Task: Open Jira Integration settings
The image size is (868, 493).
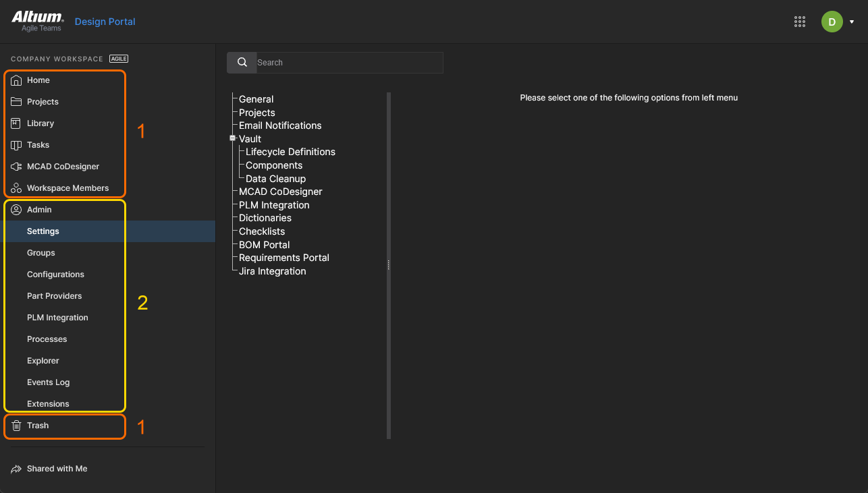Action: pyautogui.click(x=272, y=271)
